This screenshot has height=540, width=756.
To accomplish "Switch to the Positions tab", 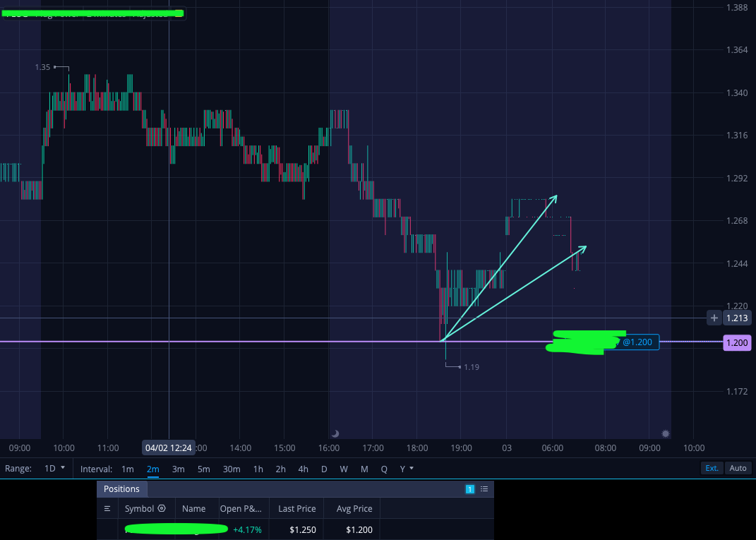I will pos(121,489).
